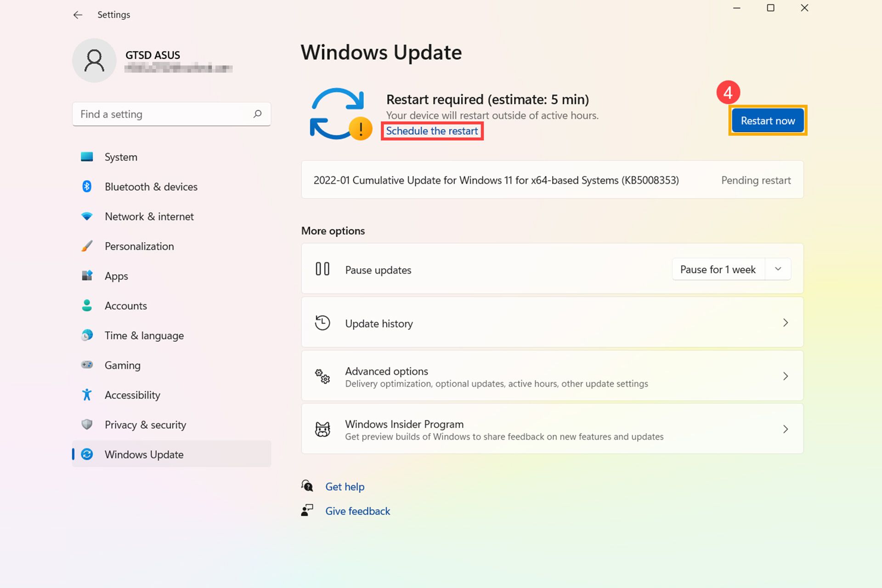Viewport: 882px width, 588px height.
Task: Select Windows Update in the sidebar
Action: click(144, 454)
